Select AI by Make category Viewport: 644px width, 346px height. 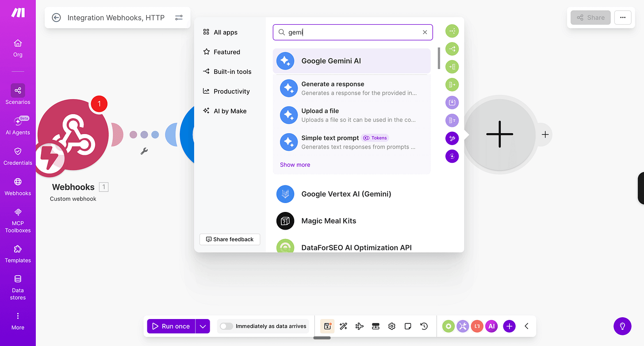pos(225,111)
